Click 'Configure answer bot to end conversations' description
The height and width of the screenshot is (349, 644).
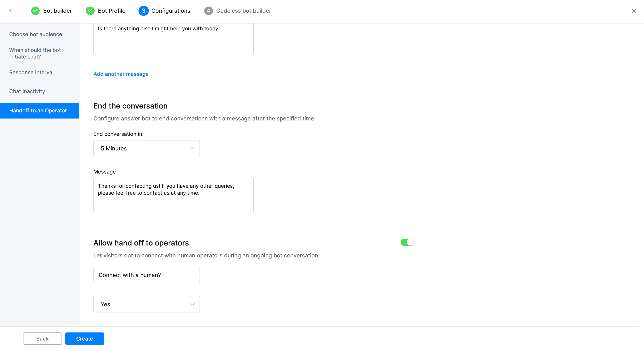tap(205, 119)
